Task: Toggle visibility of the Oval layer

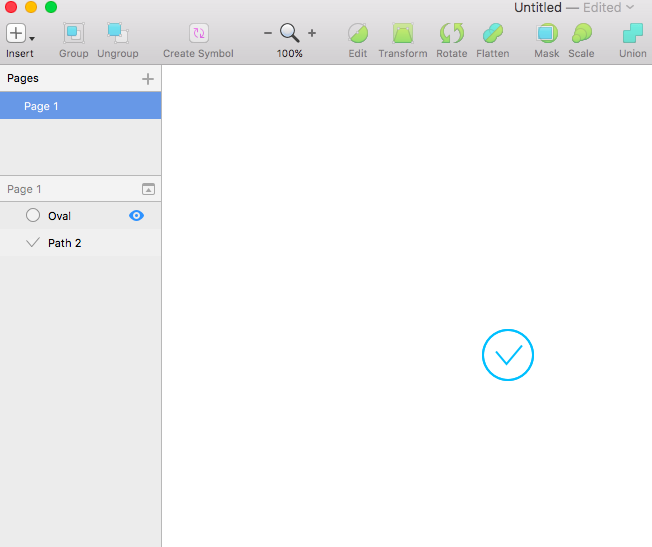Action: point(137,215)
